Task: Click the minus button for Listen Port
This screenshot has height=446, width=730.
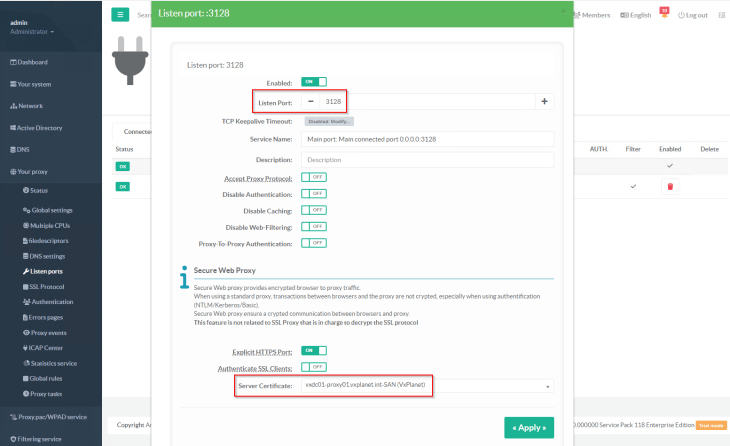Action: (x=311, y=101)
